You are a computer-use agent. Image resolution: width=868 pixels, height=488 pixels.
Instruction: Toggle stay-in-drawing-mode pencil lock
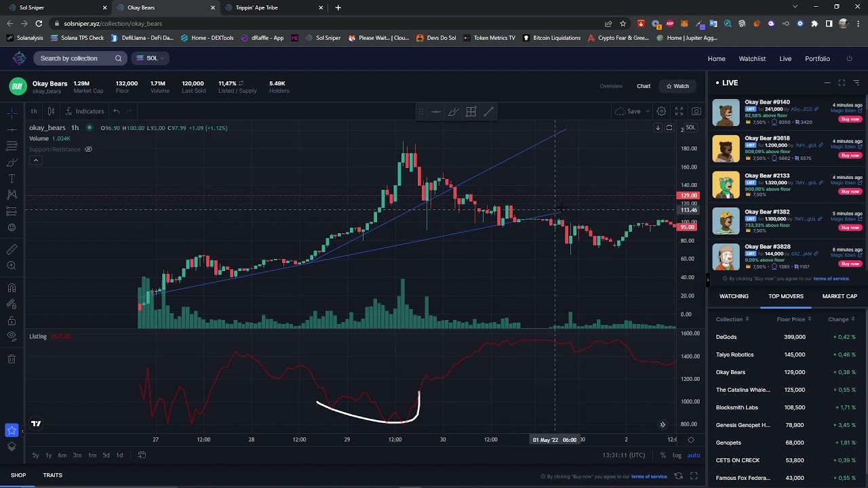click(x=12, y=304)
